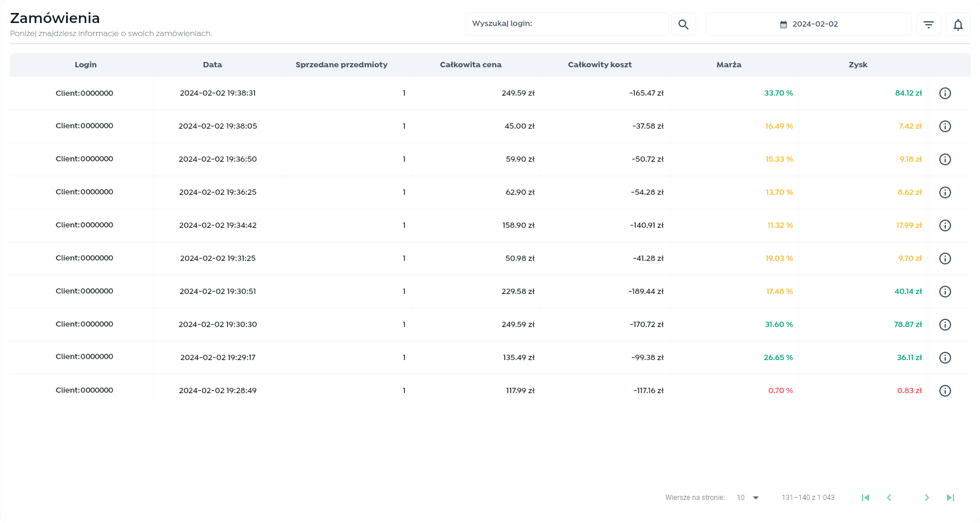Screen dimensions: 980x523
Task: View info icon for order 19:31:25
Action: coord(945,259)
